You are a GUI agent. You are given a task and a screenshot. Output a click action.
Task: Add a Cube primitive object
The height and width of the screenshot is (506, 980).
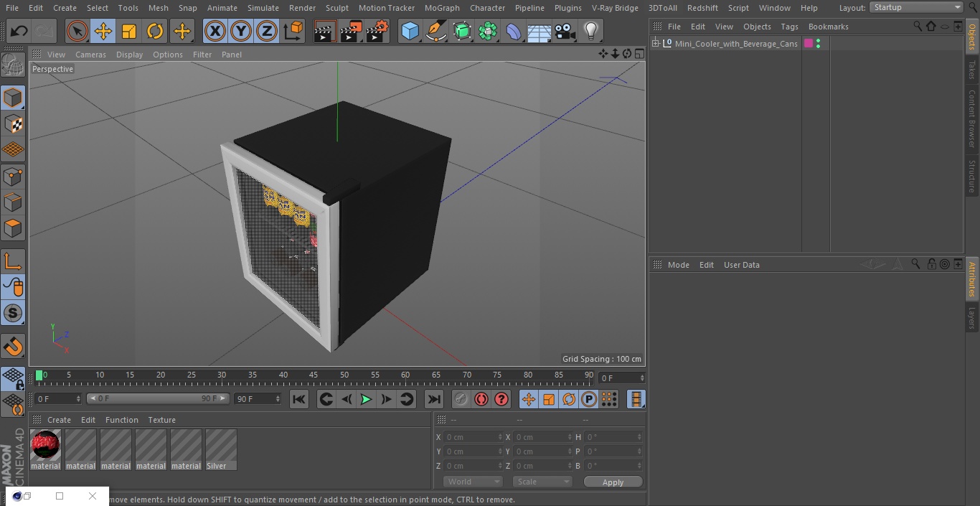pos(410,31)
